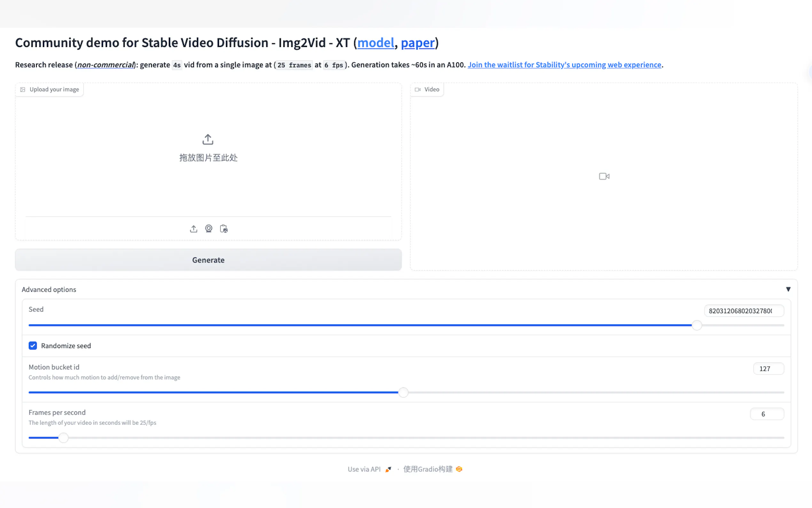Click the Motion bucket id slider handle

(x=403, y=393)
